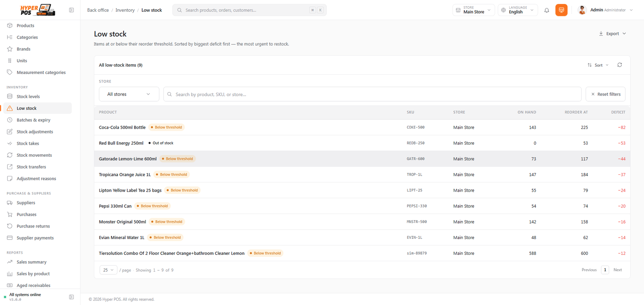Focus the global search products field
Screen dimensions: 644x305
point(250,10)
